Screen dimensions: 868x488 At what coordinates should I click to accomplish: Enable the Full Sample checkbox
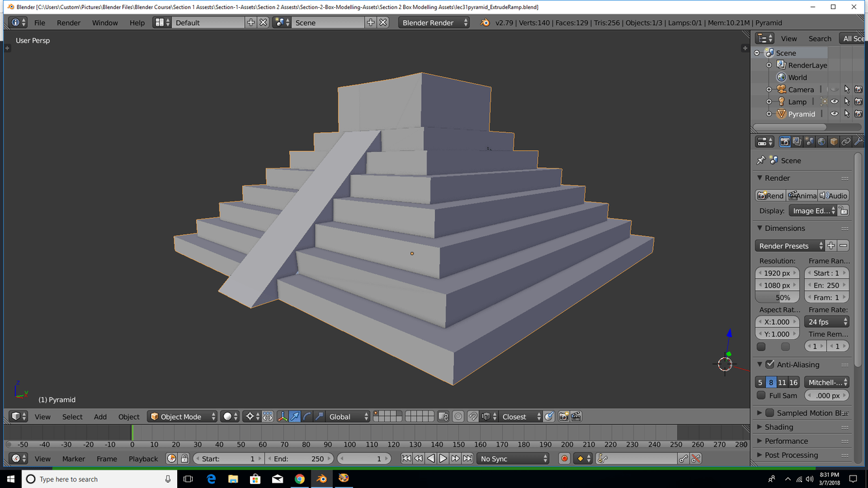coord(761,395)
